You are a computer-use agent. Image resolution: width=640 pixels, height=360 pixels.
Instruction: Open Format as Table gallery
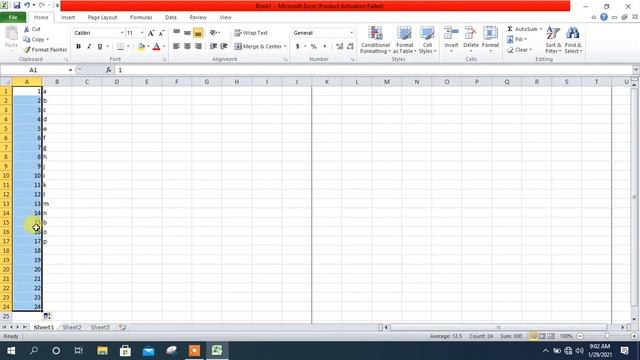(x=404, y=40)
